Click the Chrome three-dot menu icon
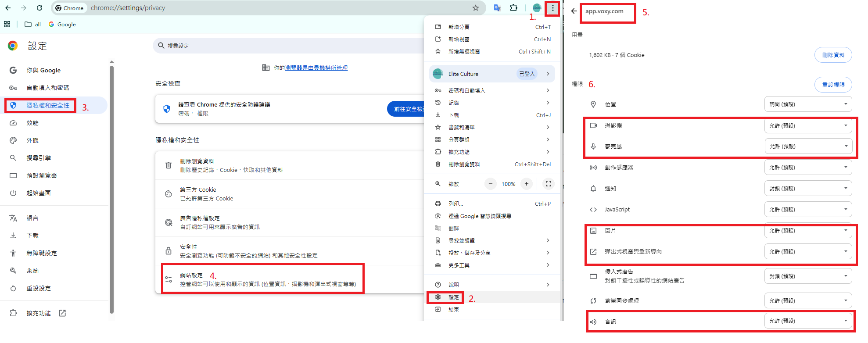Screen dimensions: 868x343 click(x=552, y=8)
